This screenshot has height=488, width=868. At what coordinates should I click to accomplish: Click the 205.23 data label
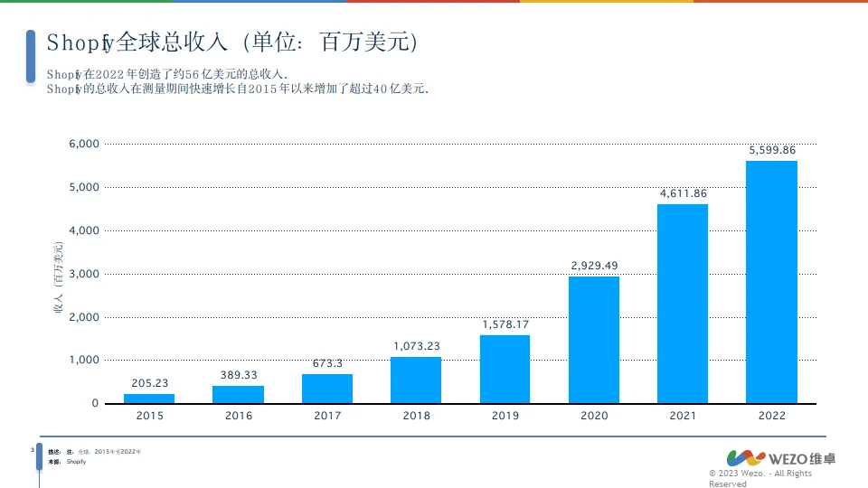pos(149,383)
